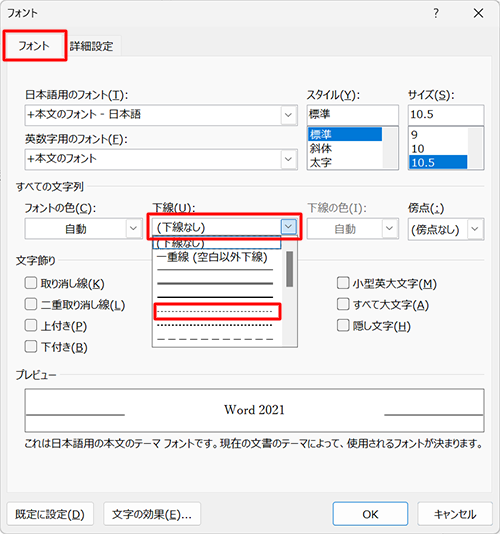Click the サイズ input field

pos(446,114)
